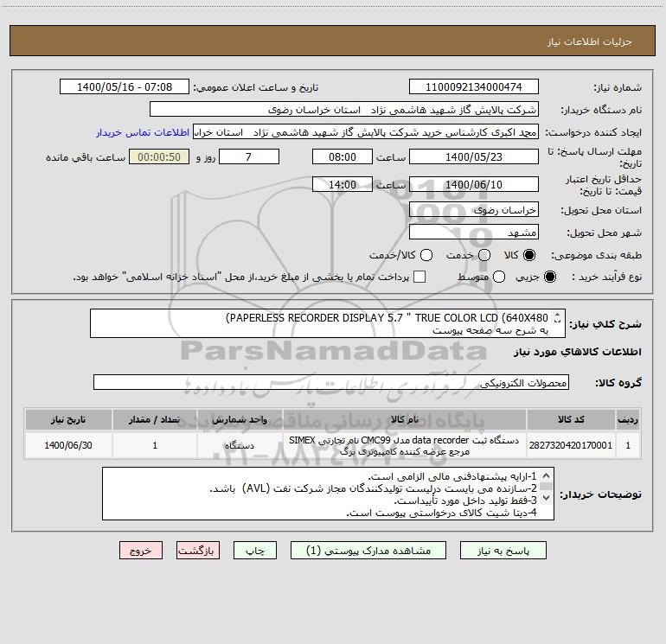Open مشاهده مدارک پیوستی (1) attachments
The height and width of the screenshot is (644, 666).
click(368, 551)
